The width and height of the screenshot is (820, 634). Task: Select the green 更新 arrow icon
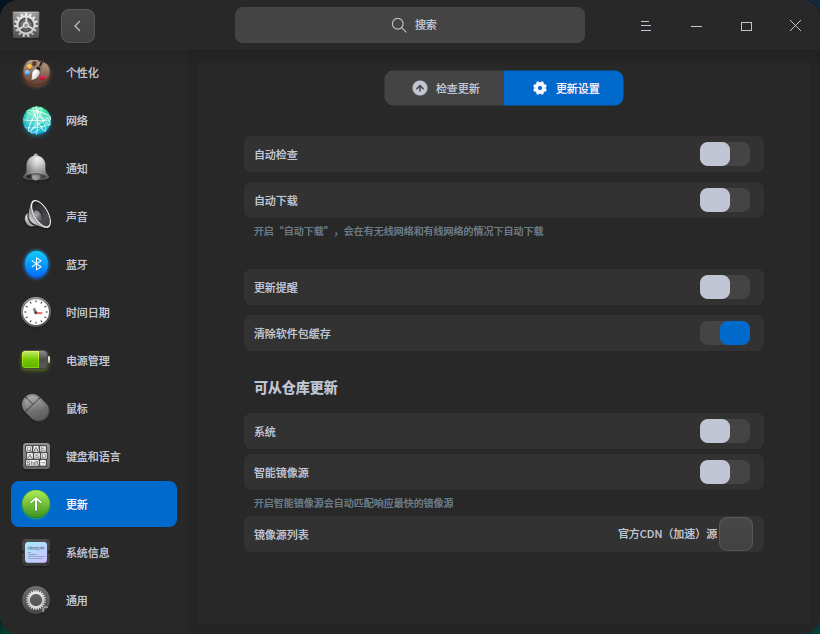36,504
